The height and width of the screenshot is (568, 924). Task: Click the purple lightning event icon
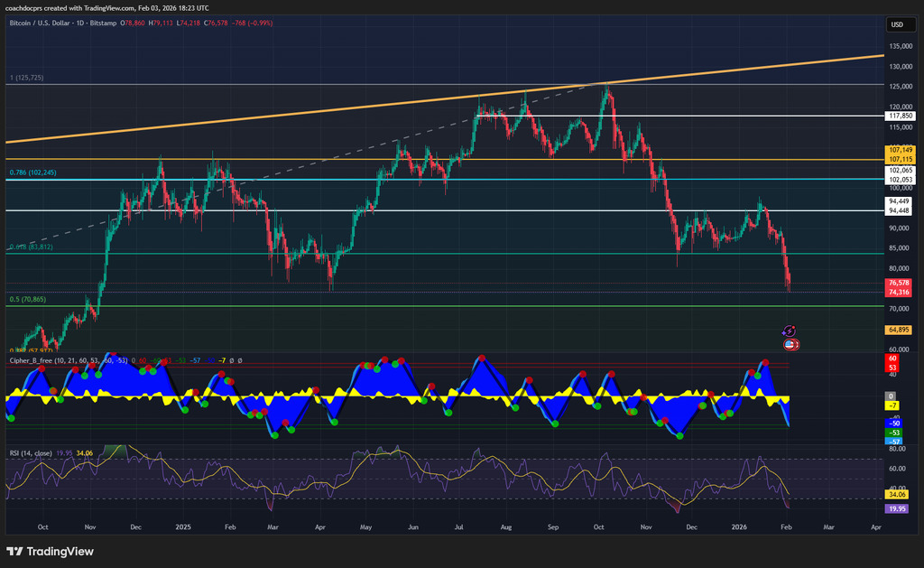tap(788, 332)
